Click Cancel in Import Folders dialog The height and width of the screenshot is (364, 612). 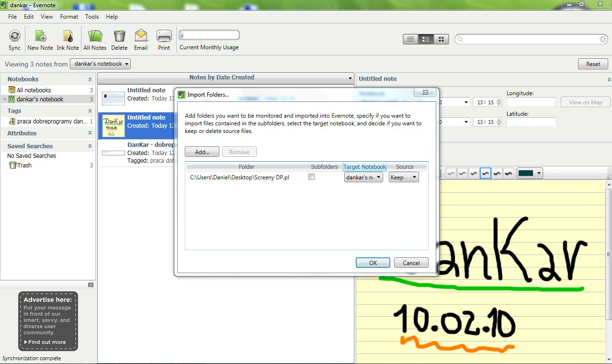point(411,263)
